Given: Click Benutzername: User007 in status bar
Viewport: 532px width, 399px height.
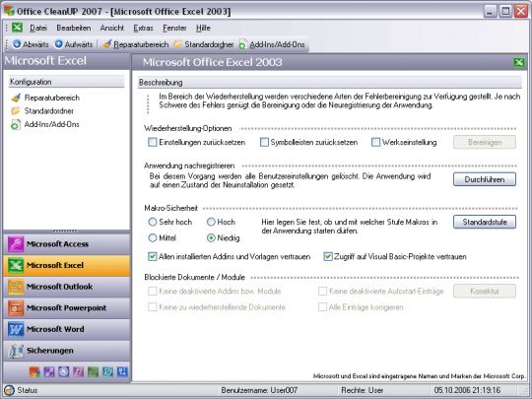Looking at the screenshot, I should tap(259, 390).
